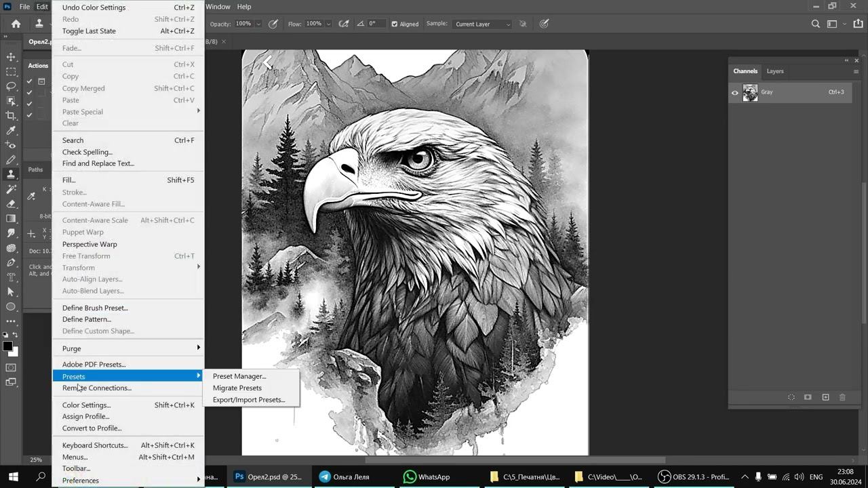Click the Windows Start button
868x488 pixels.
click(x=13, y=476)
